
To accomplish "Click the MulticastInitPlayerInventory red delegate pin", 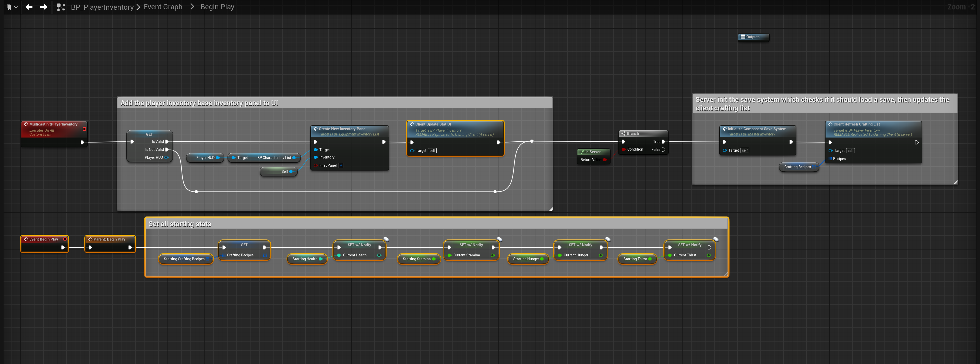I will pyautogui.click(x=85, y=129).
